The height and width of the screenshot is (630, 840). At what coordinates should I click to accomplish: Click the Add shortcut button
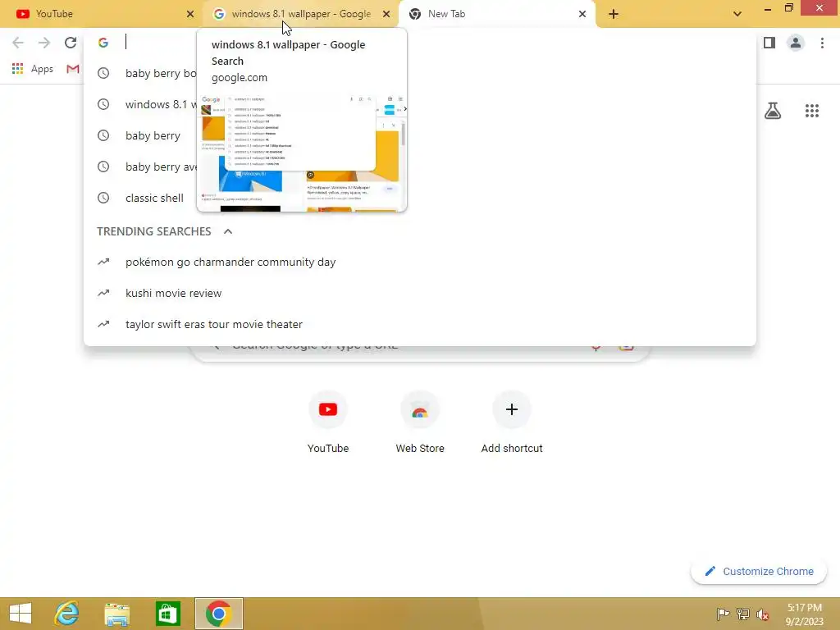point(512,423)
